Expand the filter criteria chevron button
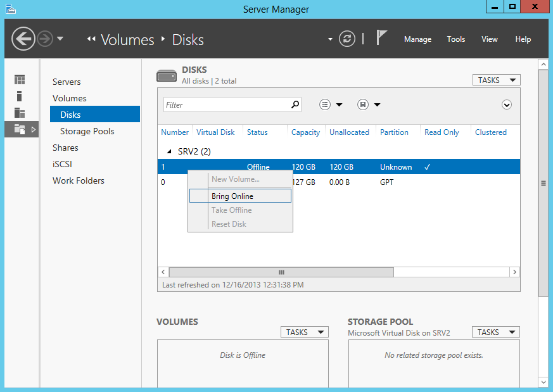 pos(506,105)
